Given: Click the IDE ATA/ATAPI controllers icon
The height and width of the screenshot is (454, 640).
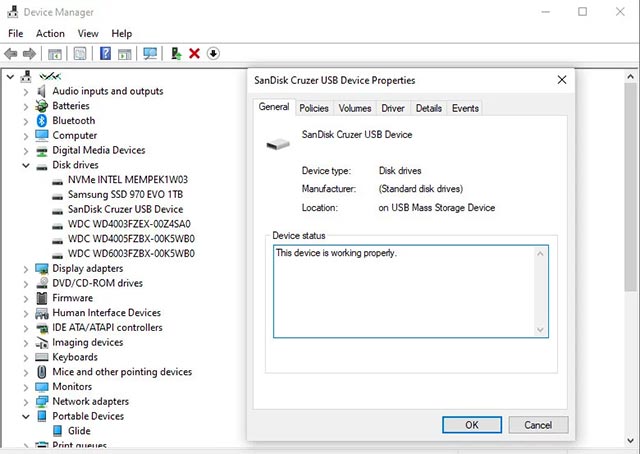Looking at the screenshot, I should click(42, 328).
